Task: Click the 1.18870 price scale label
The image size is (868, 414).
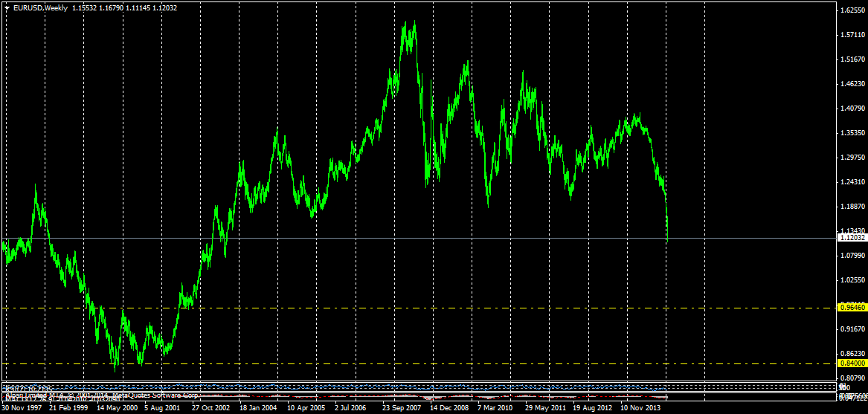Action: [x=853, y=207]
